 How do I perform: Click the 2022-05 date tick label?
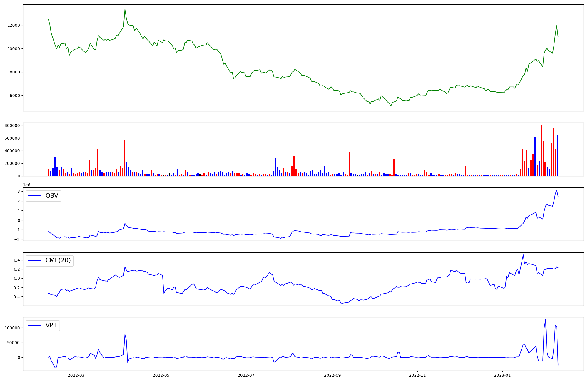[x=161, y=375]
